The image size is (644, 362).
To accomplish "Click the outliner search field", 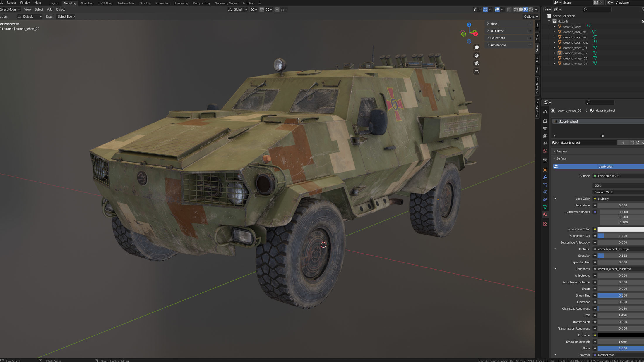I will [x=597, y=9].
